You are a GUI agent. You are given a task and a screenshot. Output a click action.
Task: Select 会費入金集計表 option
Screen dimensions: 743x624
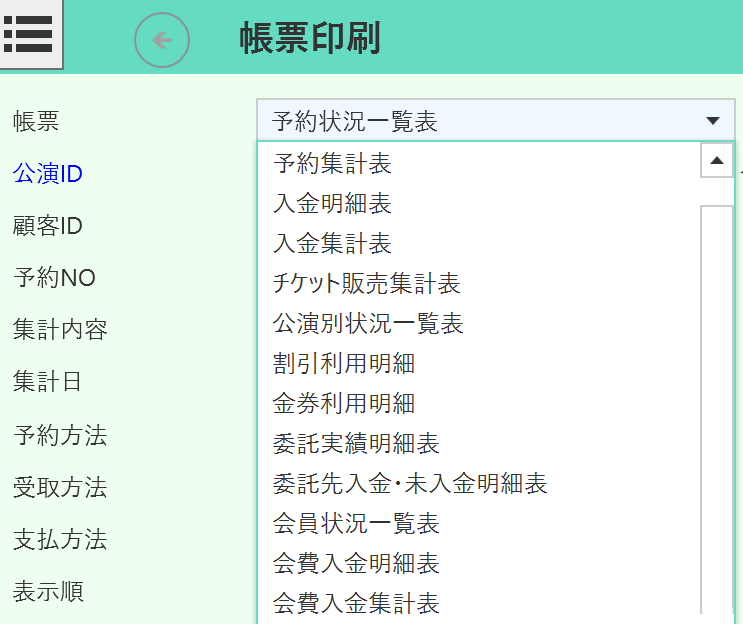tap(356, 604)
